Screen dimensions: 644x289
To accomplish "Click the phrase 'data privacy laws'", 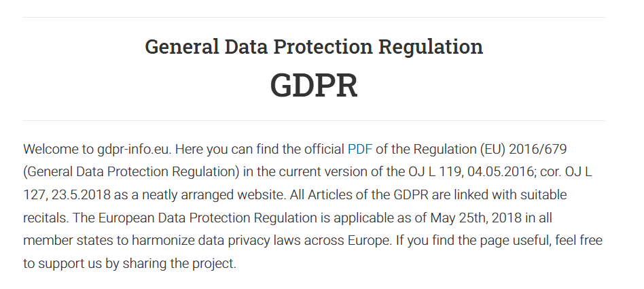I will pos(249,241).
